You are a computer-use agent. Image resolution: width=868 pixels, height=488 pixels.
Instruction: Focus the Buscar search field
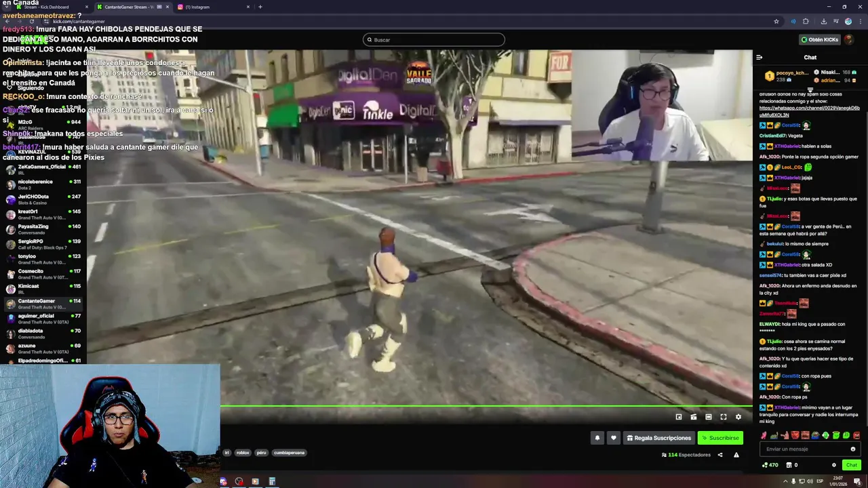[434, 39]
